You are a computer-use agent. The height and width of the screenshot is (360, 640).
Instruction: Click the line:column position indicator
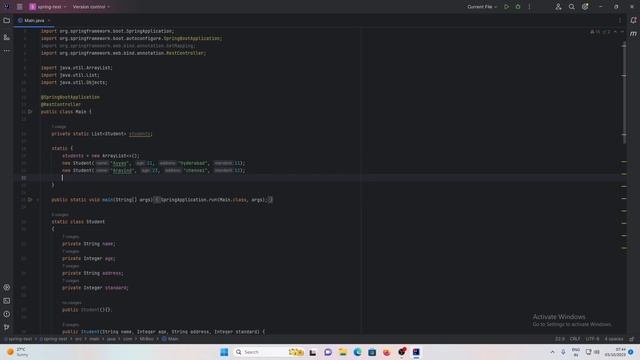(560, 339)
